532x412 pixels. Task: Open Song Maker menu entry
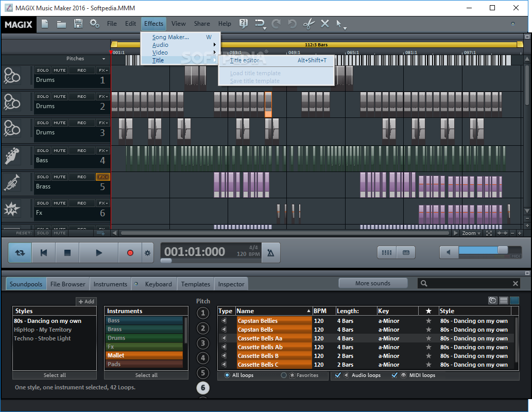[x=181, y=37]
